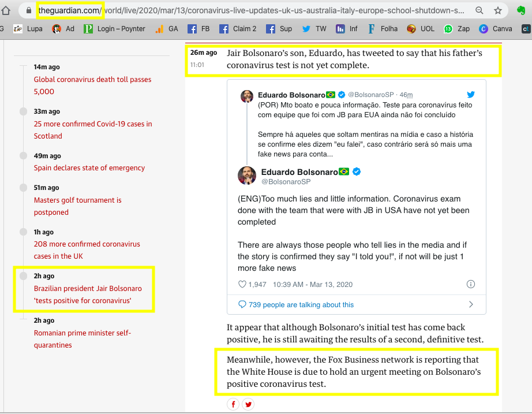Viewport: 532px width, 414px height.
Task: Click the timeline dot beside '2h ago' Bolsonaro entry
Action: (24, 276)
